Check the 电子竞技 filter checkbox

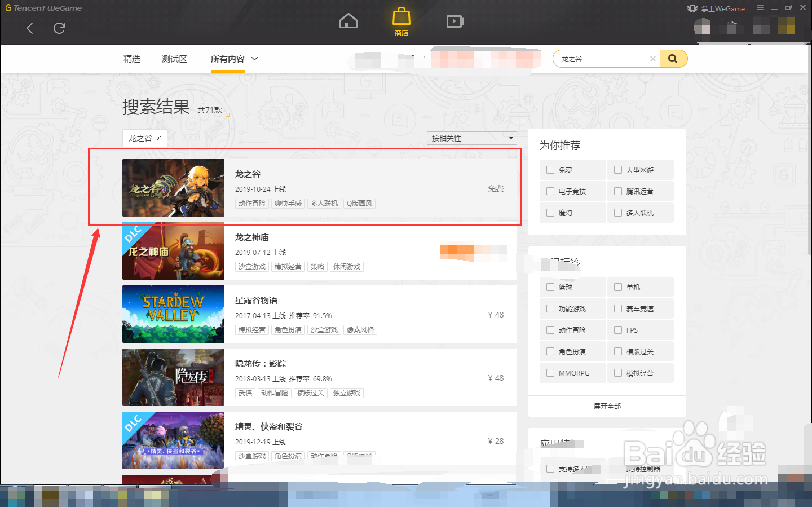point(550,191)
